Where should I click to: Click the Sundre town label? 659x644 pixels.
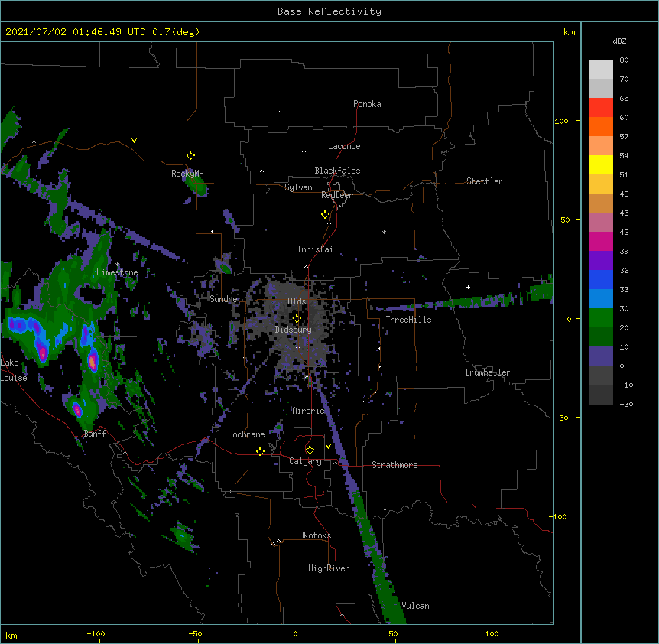[223, 299]
